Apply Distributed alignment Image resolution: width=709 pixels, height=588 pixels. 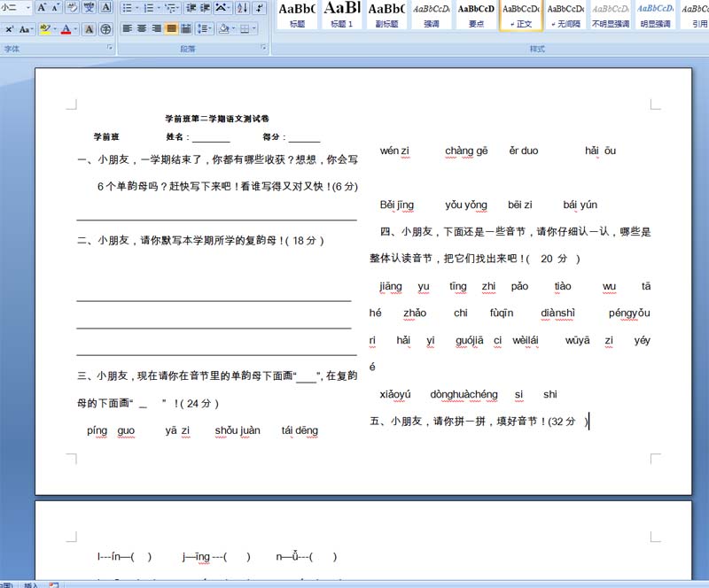(186, 29)
